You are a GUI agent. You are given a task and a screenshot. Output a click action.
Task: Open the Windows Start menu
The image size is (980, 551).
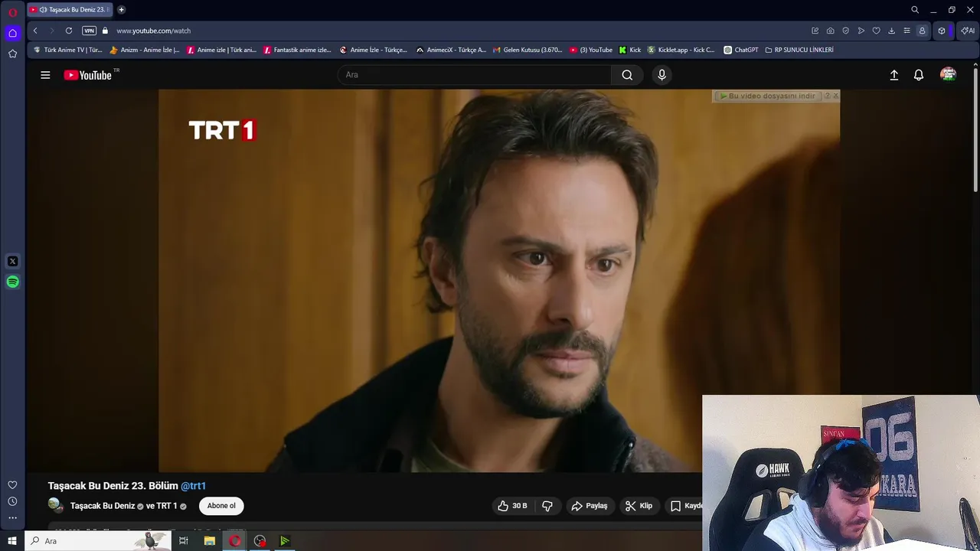(12, 541)
